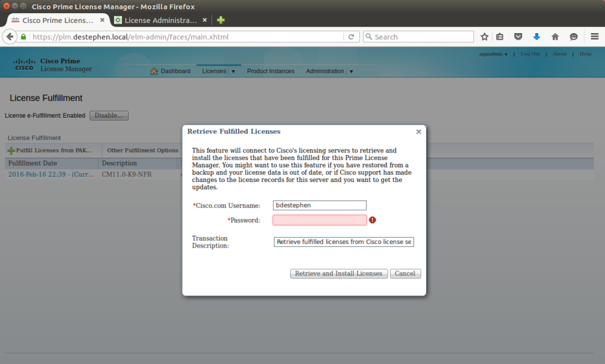
Task: Expand the Administration dropdown arrow
Action: click(x=351, y=71)
